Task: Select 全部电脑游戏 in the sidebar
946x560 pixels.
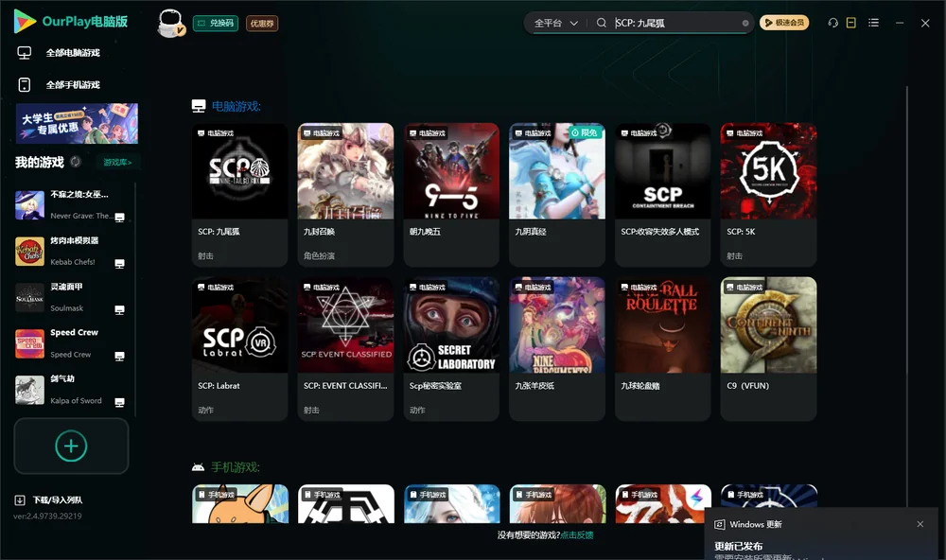Action: point(73,53)
